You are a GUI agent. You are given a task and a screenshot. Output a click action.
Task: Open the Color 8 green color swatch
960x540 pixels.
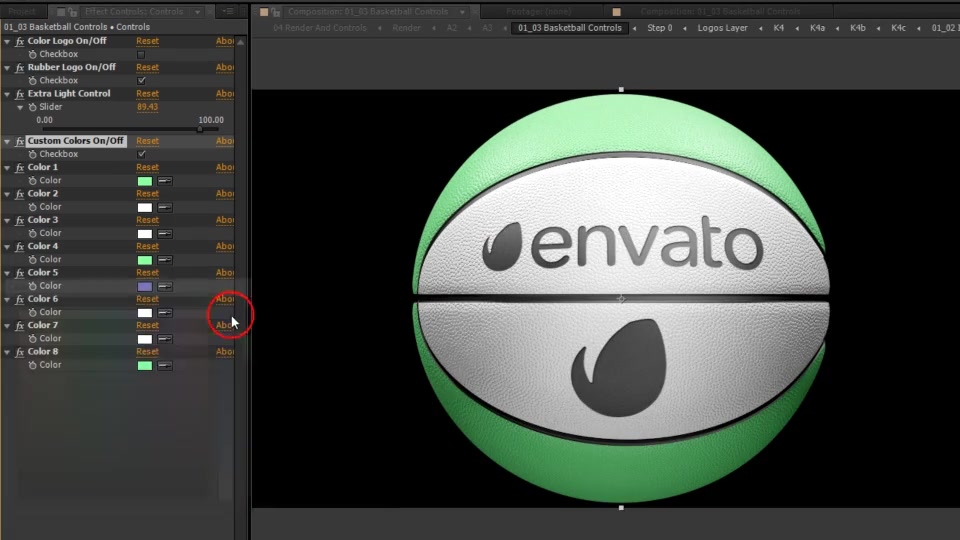[144, 365]
